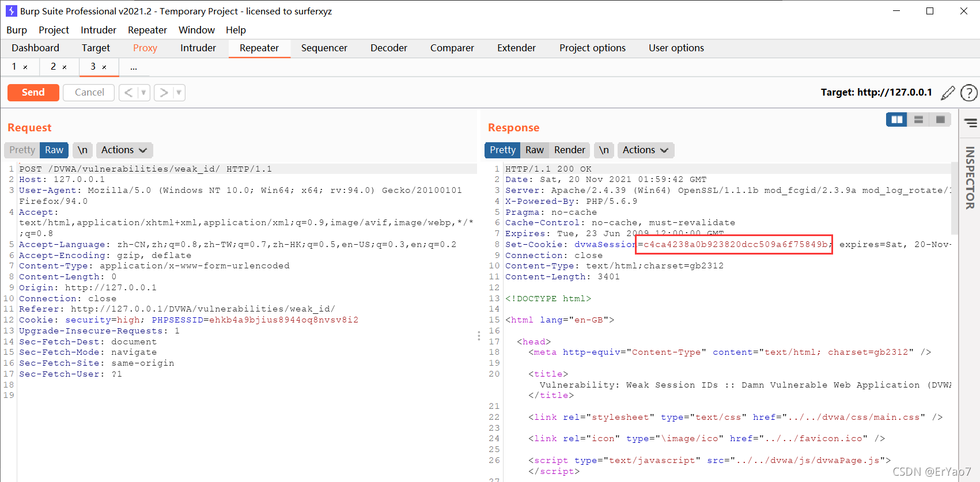The image size is (980, 482).
Task: Open the User options tab
Action: [x=676, y=48]
